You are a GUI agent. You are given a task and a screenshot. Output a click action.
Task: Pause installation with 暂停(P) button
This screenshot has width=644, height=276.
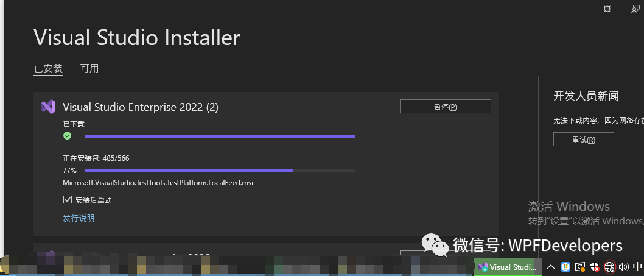tap(445, 107)
